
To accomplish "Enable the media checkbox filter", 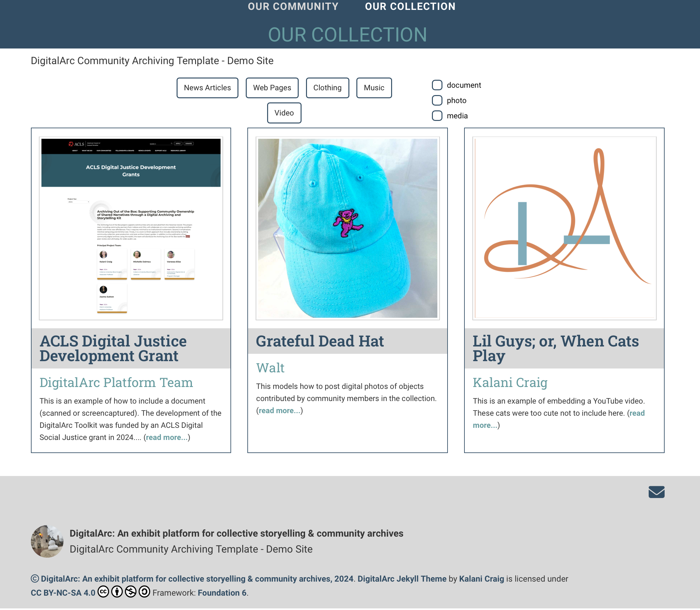I will [x=437, y=115].
